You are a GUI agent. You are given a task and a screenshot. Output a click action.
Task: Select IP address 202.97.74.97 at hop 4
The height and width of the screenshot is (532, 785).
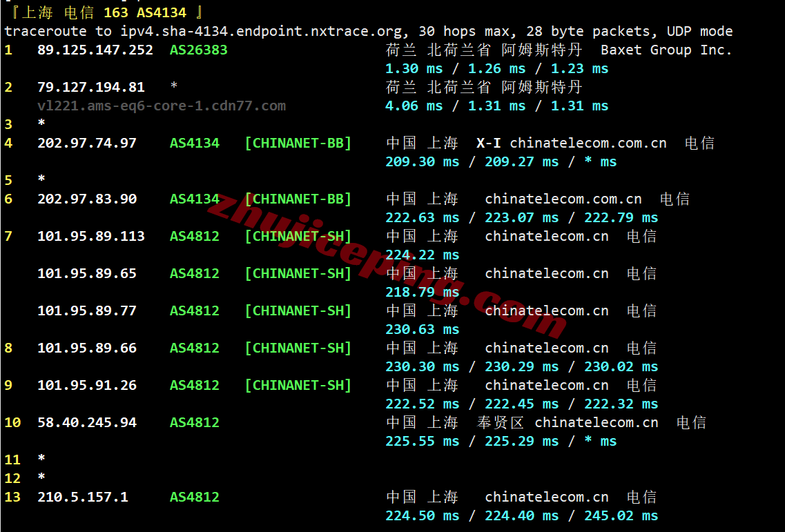87,143
